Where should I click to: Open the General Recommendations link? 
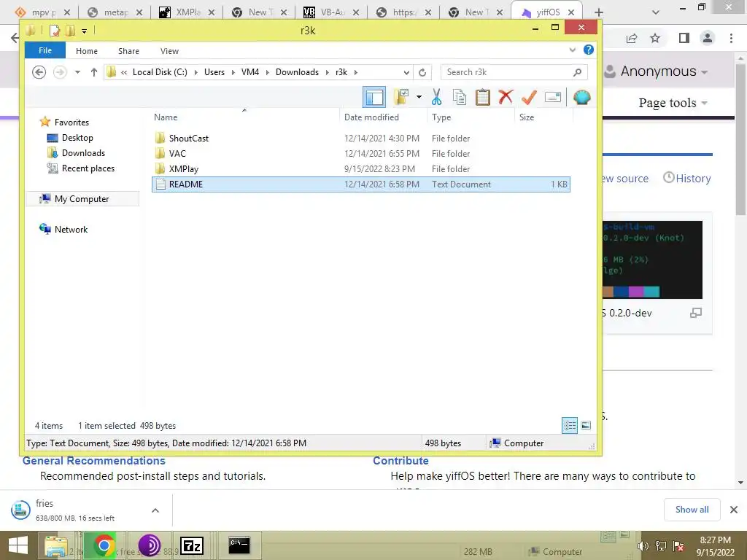94,461
